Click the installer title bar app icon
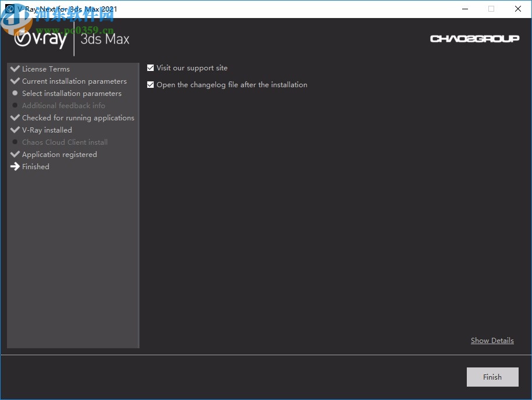 point(9,9)
